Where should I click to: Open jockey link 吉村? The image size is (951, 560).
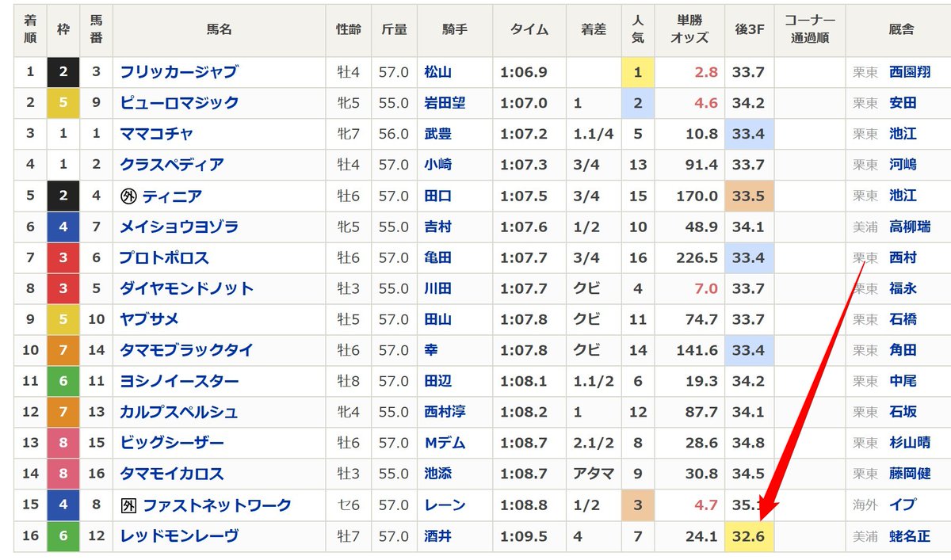click(437, 227)
